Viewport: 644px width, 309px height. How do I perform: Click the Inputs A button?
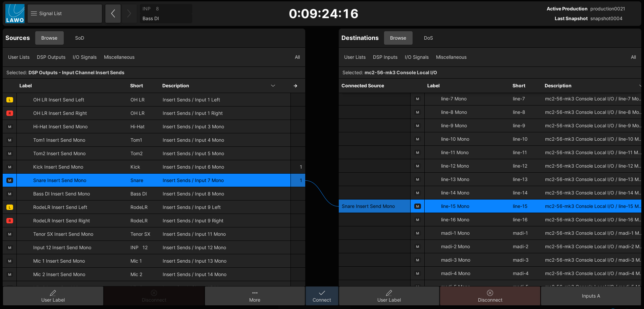[x=591, y=296]
